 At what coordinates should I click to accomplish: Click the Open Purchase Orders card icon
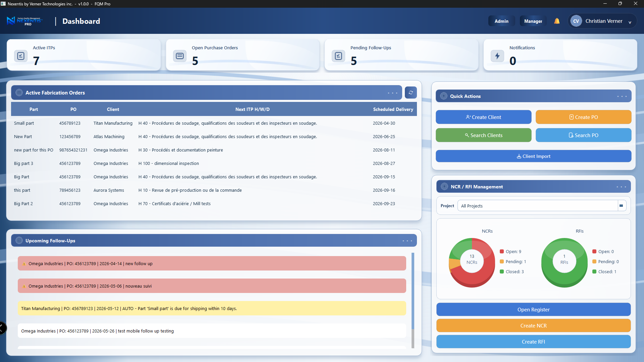click(180, 56)
